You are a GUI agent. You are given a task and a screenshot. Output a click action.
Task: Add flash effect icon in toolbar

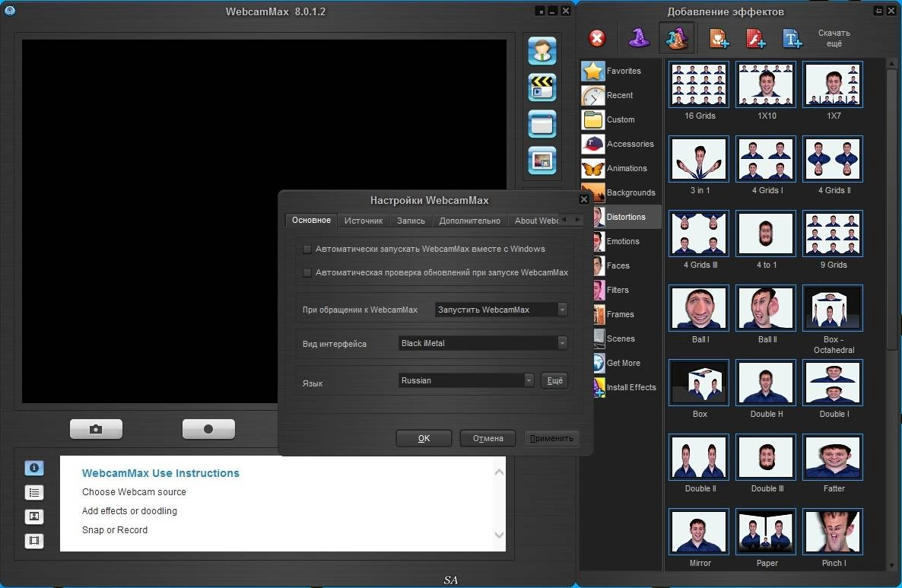click(755, 39)
